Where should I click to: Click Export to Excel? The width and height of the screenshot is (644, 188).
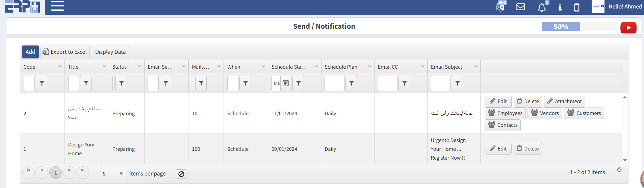[65, 52]
